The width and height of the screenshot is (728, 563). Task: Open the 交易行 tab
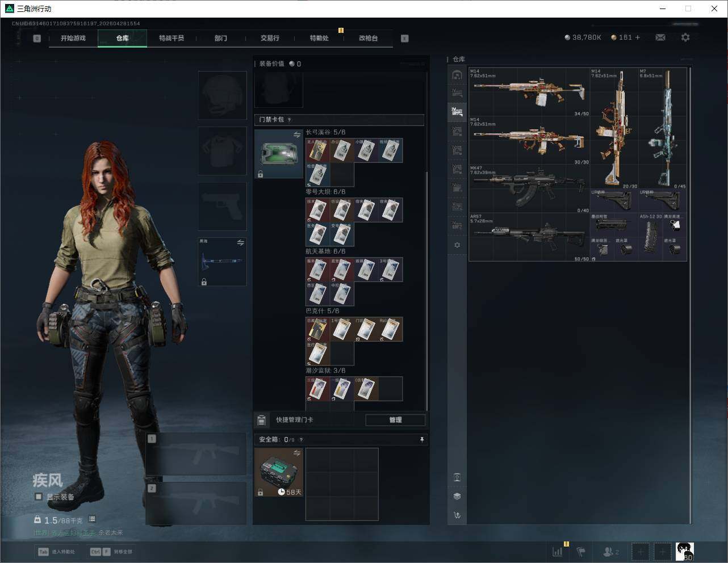[x=270, y=38]
